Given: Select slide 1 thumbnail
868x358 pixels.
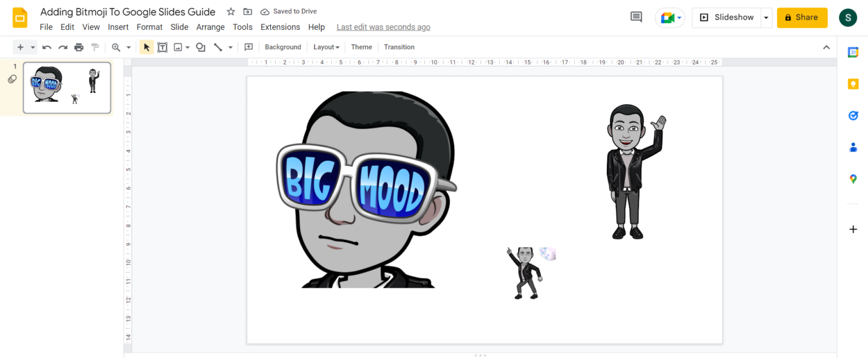Looking at the screenshot, I should 67,87.
